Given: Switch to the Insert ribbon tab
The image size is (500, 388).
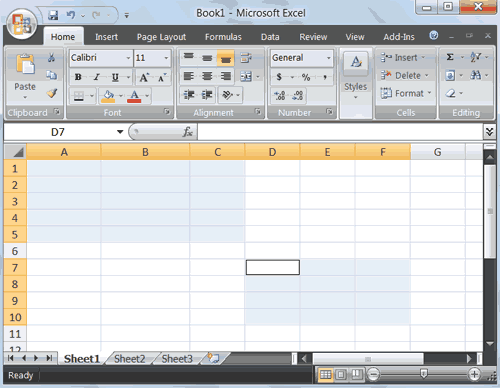Looking at the screenshot, I should 106,37.
